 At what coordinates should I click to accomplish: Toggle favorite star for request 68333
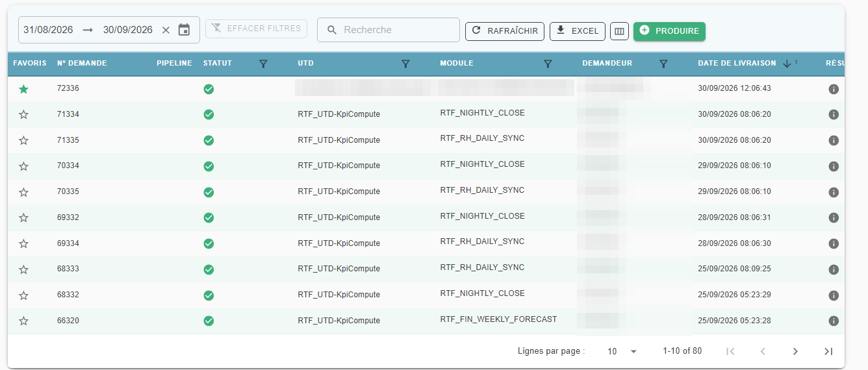[23, 270]
